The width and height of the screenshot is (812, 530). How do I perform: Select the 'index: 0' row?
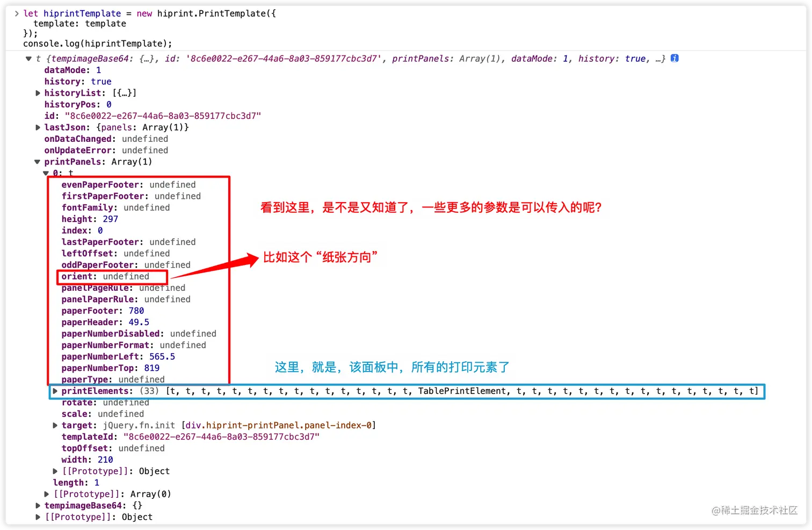(x=82, y=231)
